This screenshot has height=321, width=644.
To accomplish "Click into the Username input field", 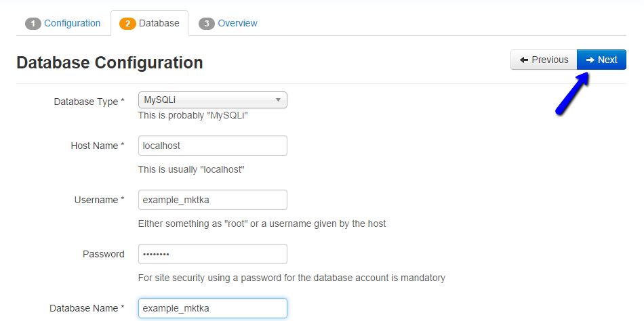I will tap(212, 200).
